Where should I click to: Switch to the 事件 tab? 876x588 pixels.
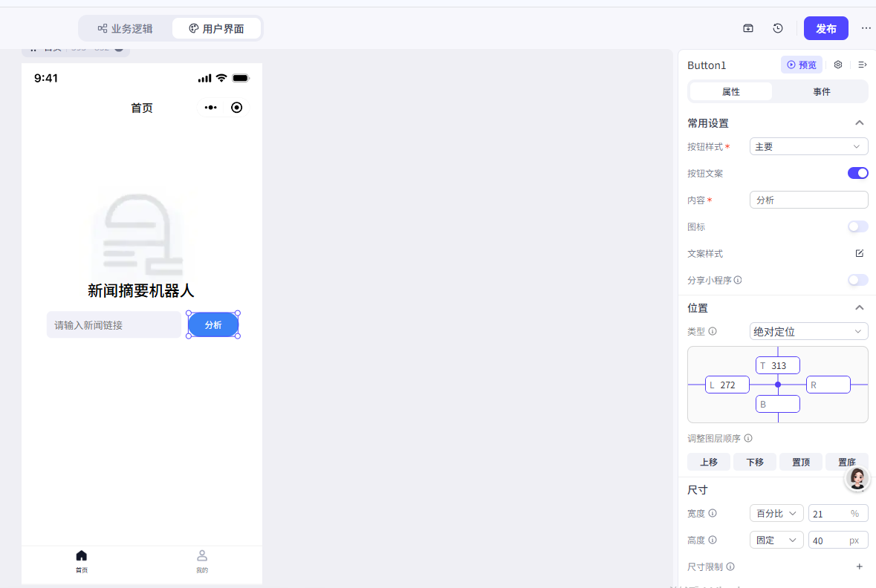821,91
